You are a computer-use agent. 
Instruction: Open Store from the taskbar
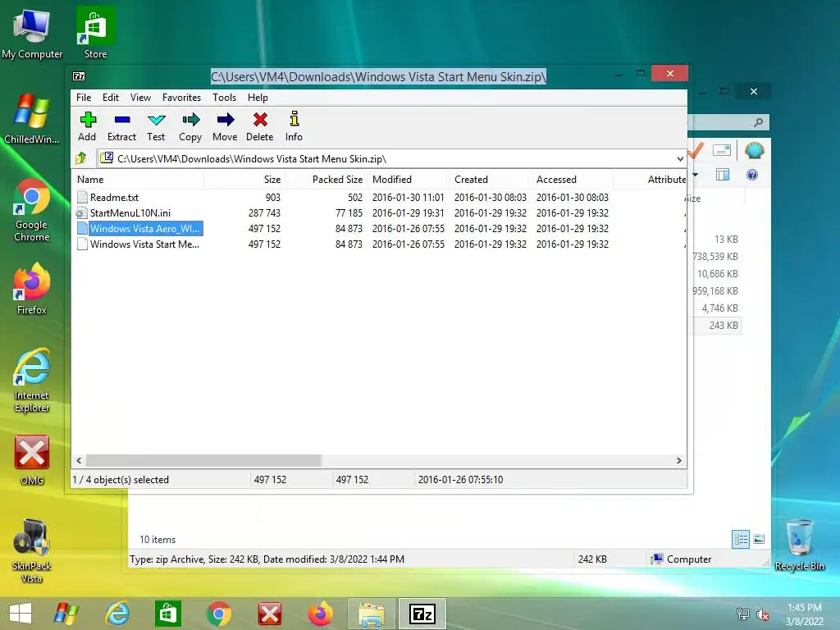[x=167, y=614]
